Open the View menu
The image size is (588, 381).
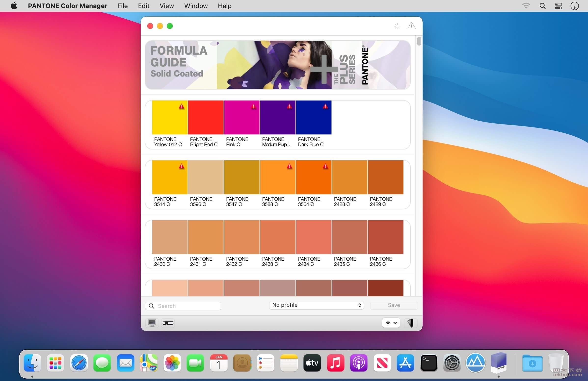pos(167,6)
